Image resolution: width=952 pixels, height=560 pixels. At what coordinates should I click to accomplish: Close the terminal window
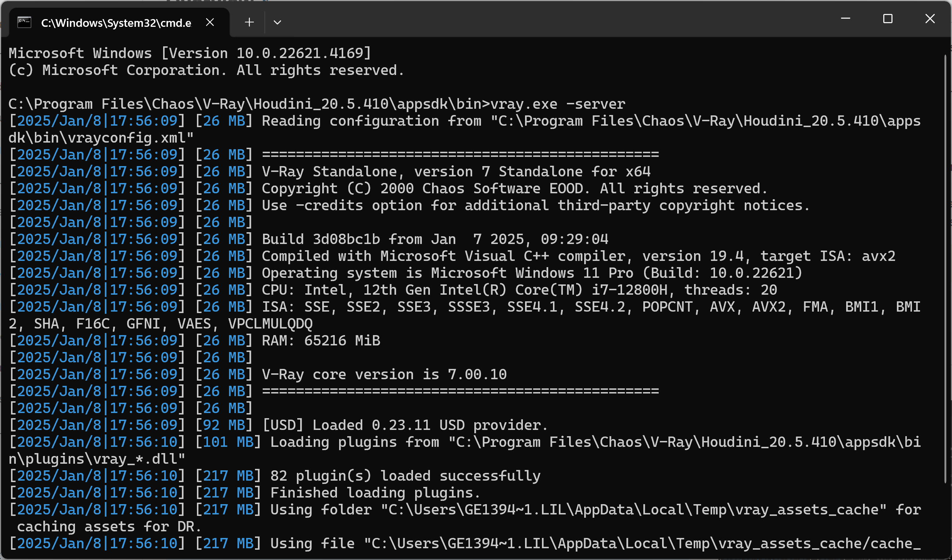click(x=930, y=18)
